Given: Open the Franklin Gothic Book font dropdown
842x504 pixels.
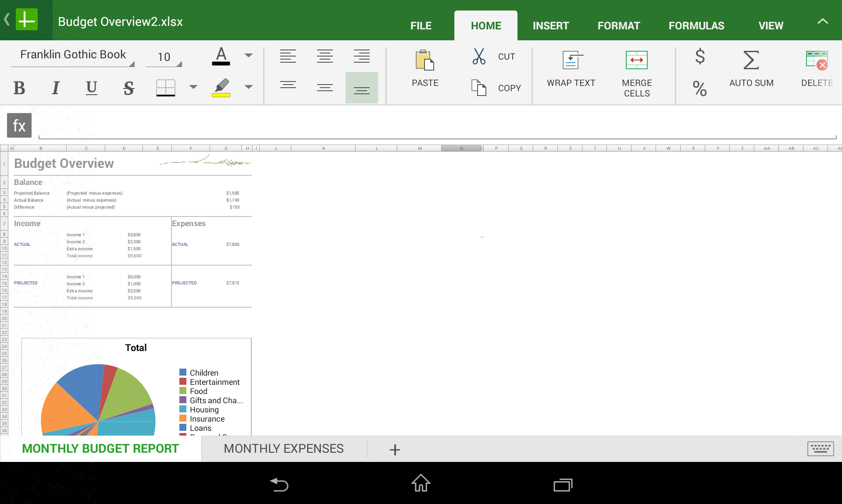Looking at the screenshot, I should 73,56.
